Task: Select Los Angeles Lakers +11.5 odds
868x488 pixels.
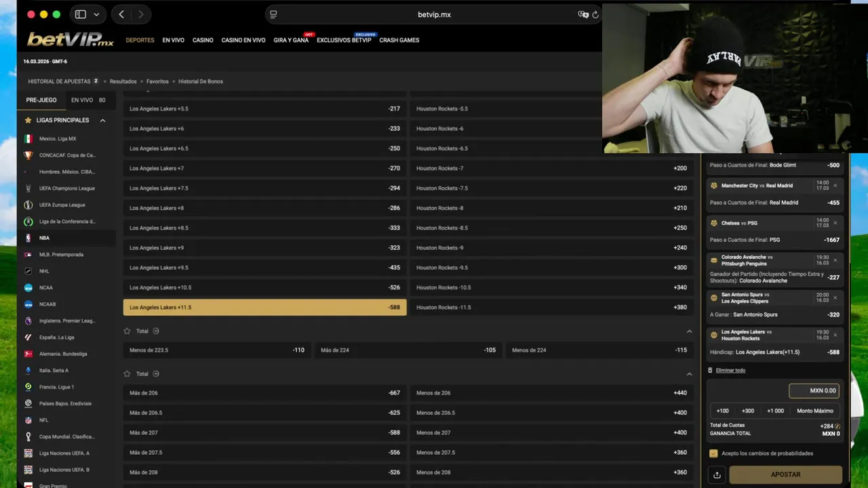Action: (264, 307)
